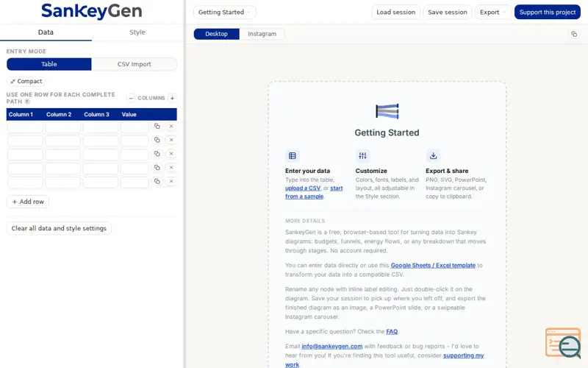Toggle Compact table mode
Screen dimensions: 588x368
pos(26,81)
